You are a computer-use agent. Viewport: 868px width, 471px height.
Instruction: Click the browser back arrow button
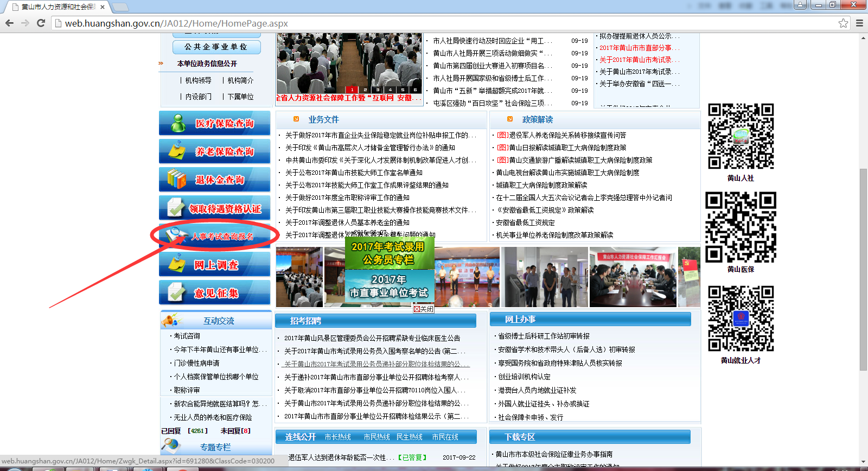tap(9, 23)
